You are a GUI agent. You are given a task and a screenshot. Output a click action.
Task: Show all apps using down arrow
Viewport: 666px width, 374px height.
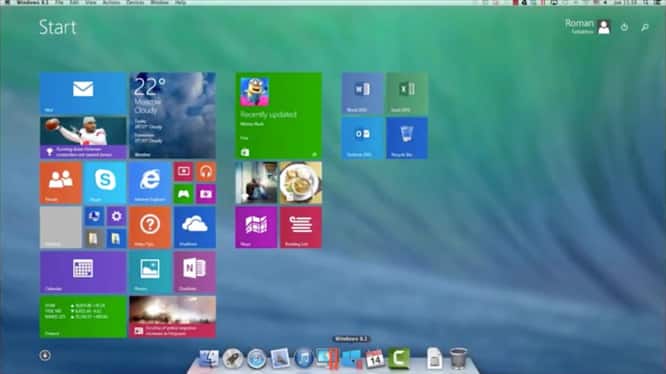pyautogui.click(x=45, y=355)
